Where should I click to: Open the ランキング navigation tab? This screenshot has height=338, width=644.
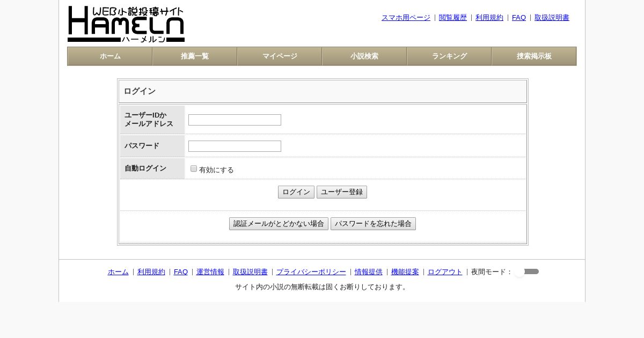449,56
